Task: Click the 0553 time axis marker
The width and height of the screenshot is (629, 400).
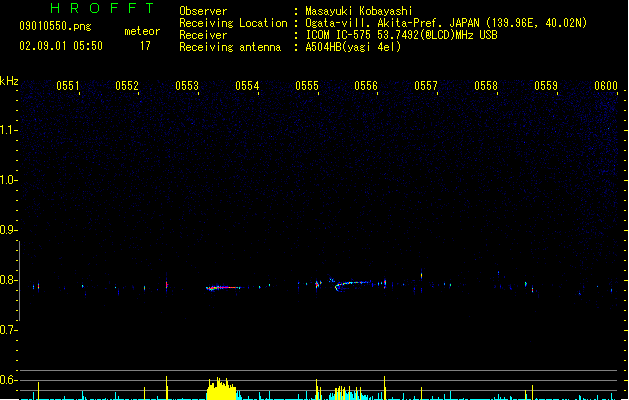Action: click(x=187, y=86)
